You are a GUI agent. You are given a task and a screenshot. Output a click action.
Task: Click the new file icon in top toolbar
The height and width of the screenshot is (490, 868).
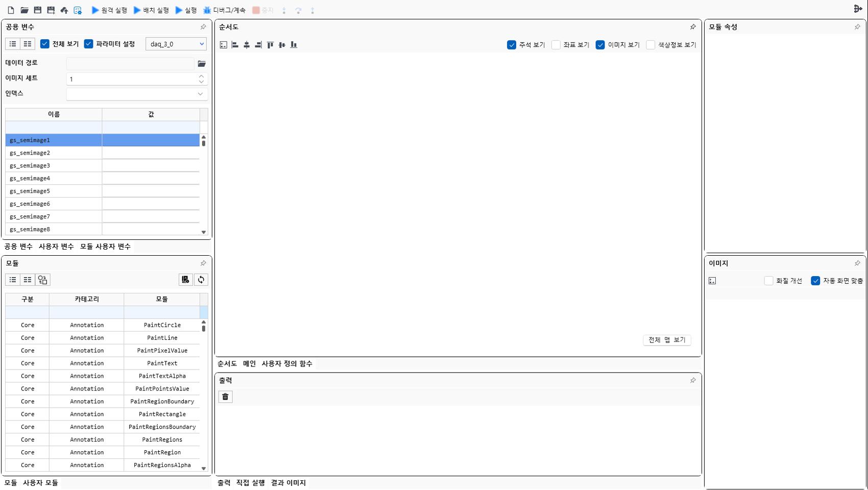11,10
